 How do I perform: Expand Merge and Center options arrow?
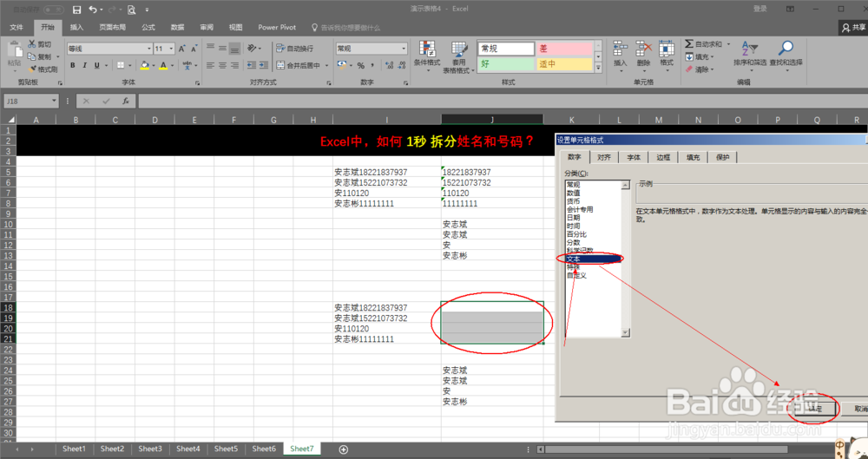tap(326, 65)
